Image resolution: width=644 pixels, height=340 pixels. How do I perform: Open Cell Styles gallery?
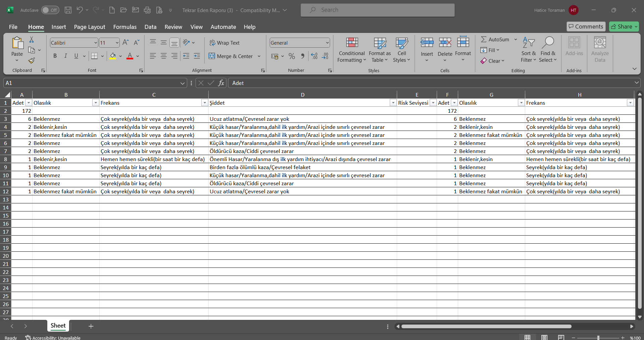(x=402, y=50)
